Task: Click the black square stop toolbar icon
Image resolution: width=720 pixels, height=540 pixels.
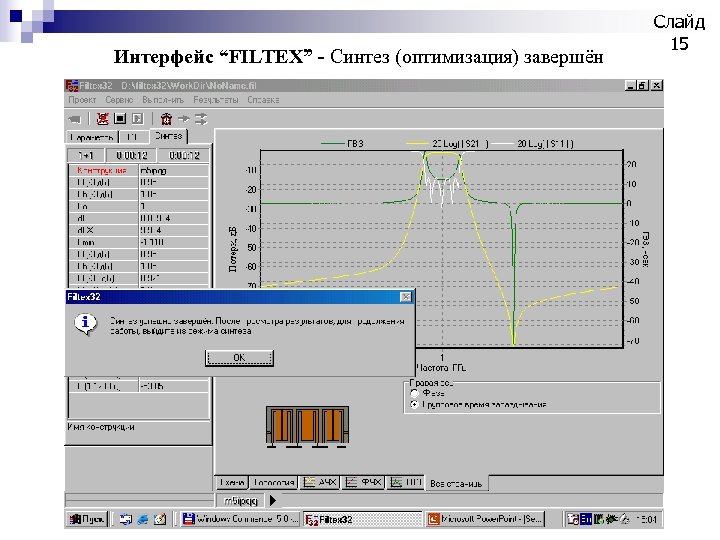Action: (120, 119)
